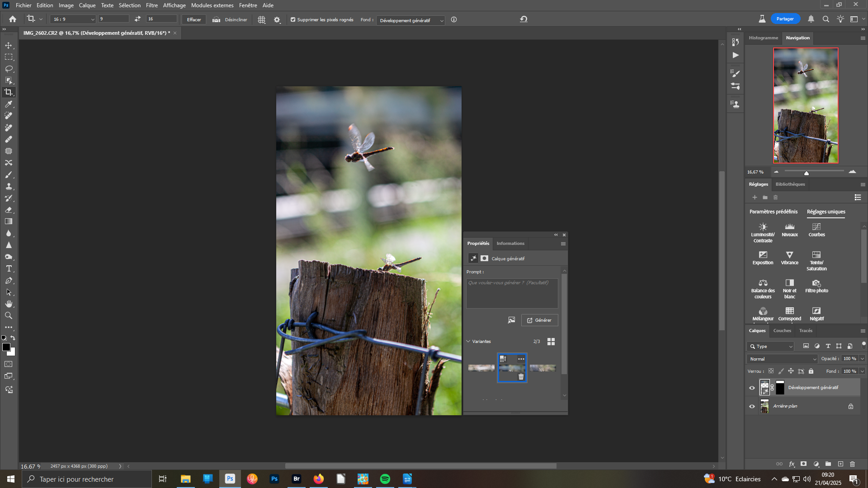Click the crop overlay grid options icon
Viewport: 868px width, 488px height.
click(261, 20)
